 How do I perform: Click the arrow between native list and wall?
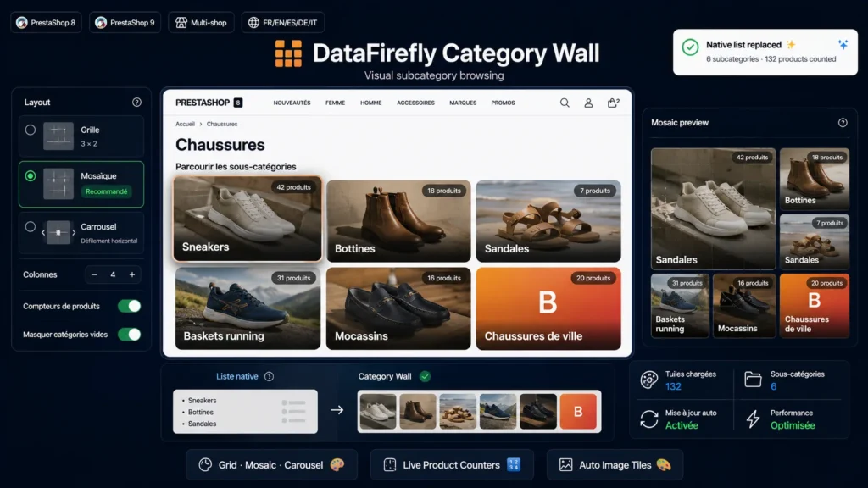337,410
